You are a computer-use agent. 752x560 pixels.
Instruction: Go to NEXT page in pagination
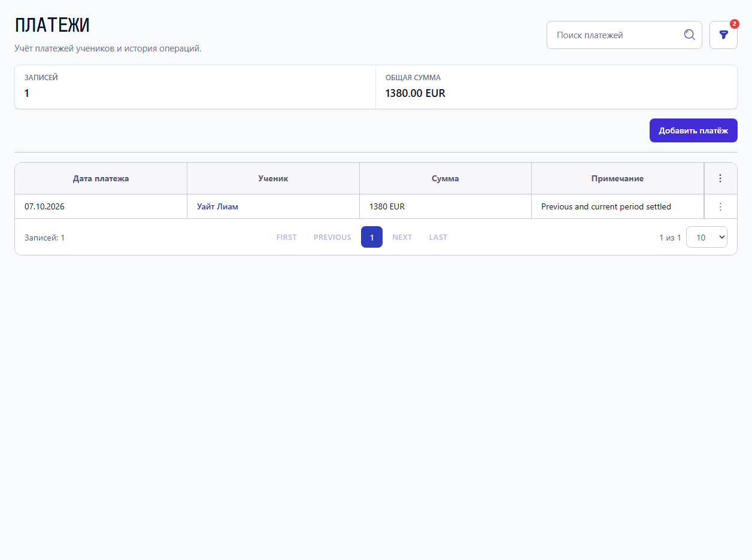click(x=402, y=237)
